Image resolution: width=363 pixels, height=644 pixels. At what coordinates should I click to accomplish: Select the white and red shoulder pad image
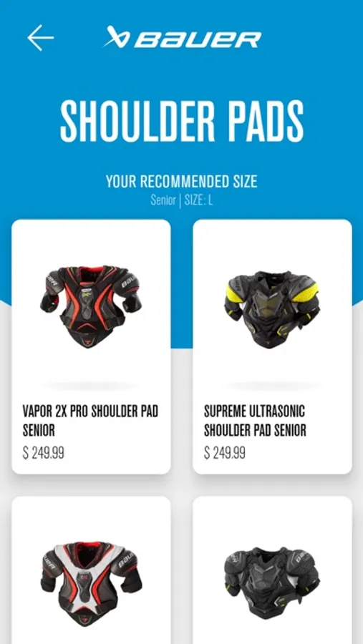click(x=91, y=582)
